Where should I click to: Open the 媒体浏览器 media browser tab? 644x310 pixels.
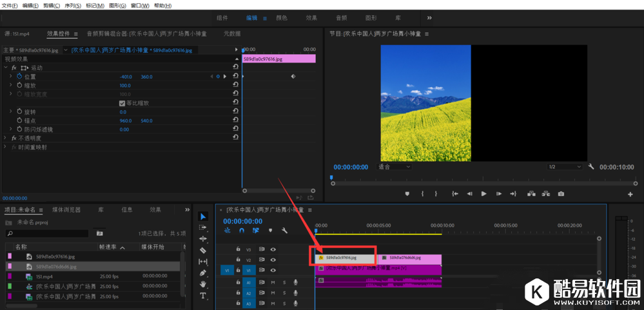click(66, 209)
